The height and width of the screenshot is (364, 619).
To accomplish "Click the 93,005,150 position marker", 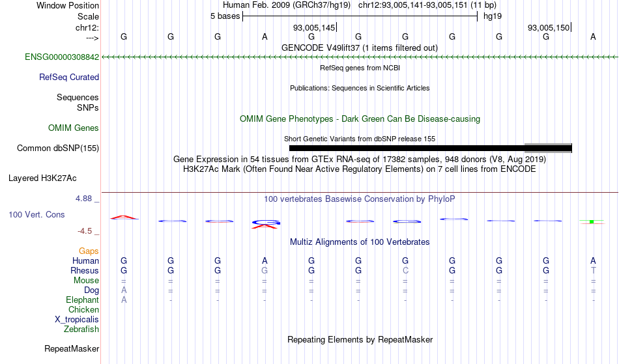I will tap(549, 28).
